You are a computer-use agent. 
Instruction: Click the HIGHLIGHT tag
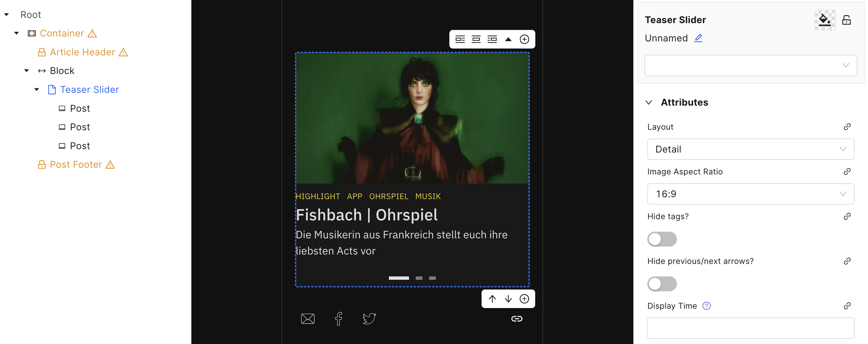(318, 196)
